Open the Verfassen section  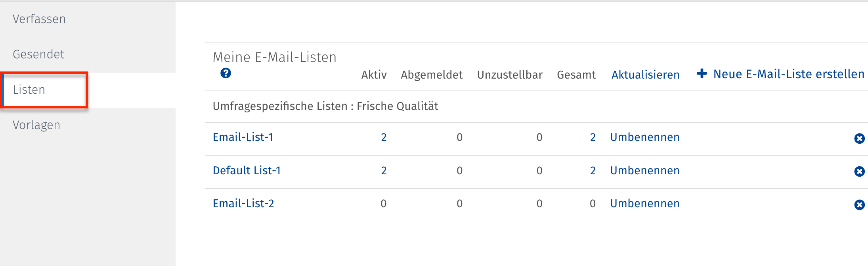click(39, 19)
